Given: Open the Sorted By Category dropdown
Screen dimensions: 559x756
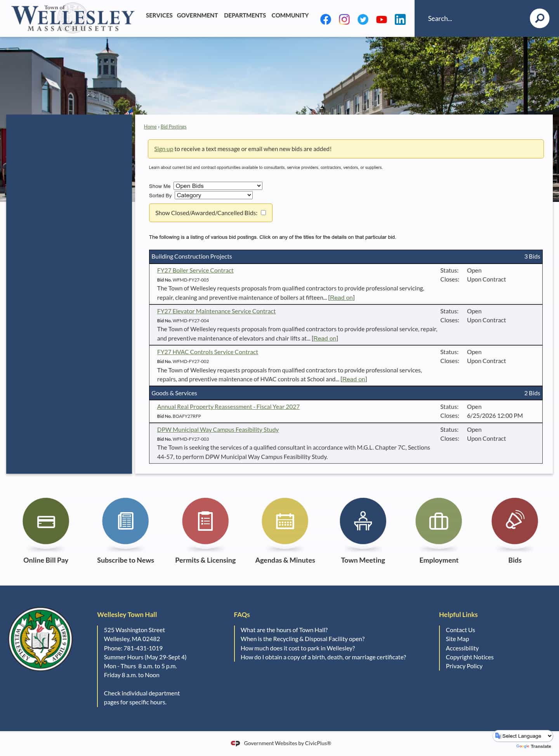Looking at the screenshot, I should 214,195.
